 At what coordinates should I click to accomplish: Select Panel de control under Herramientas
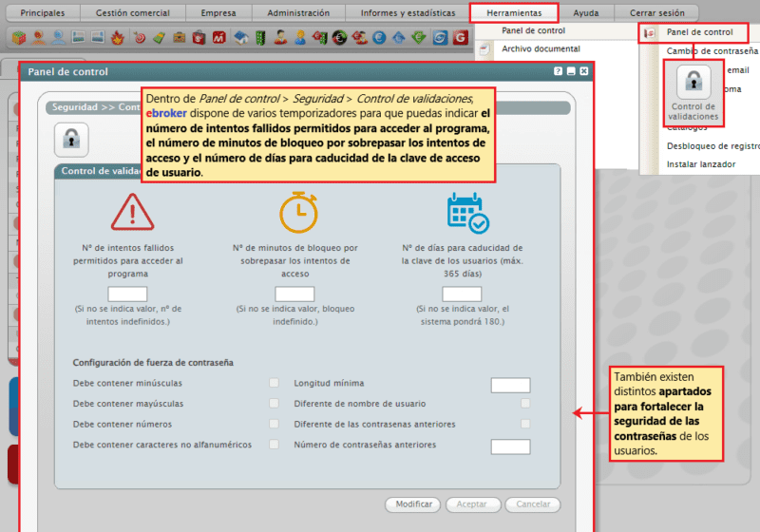[533, 30]
